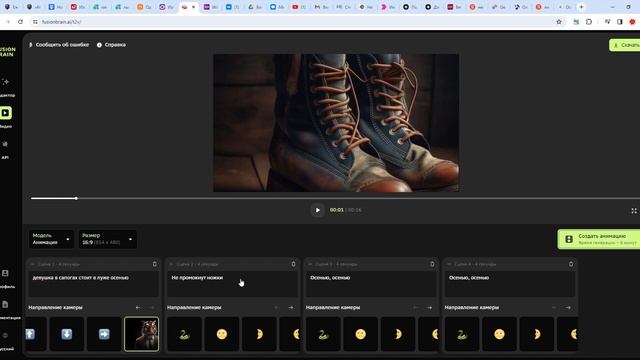
Task: Switch to the YouTube browser tab
Action: coord(299,7)
